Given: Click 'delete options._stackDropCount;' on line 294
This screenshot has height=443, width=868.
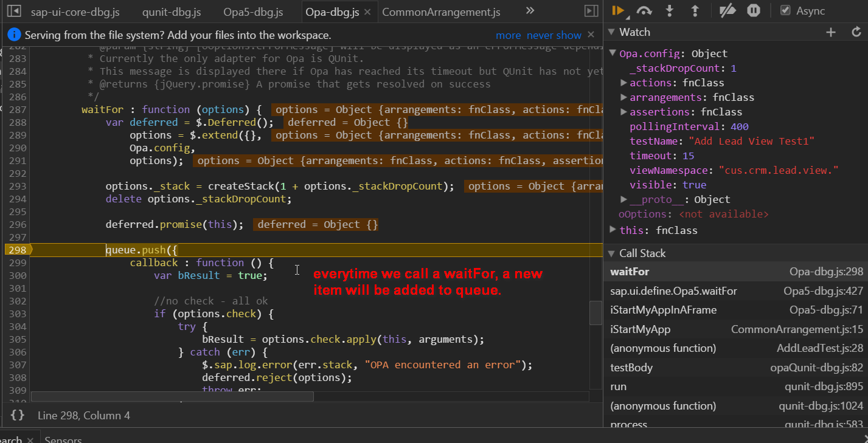Looking at the screenshot, I should tap(199, 199).
